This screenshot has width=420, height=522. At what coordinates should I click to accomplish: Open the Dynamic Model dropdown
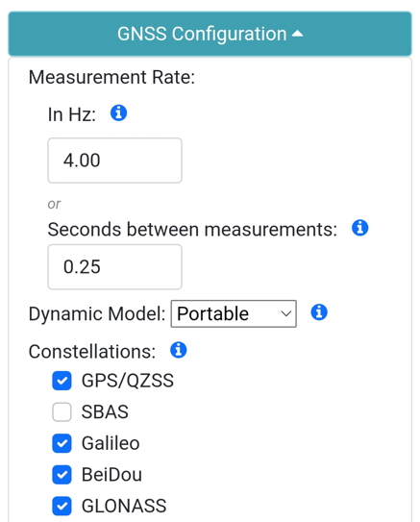click(234, 314)
